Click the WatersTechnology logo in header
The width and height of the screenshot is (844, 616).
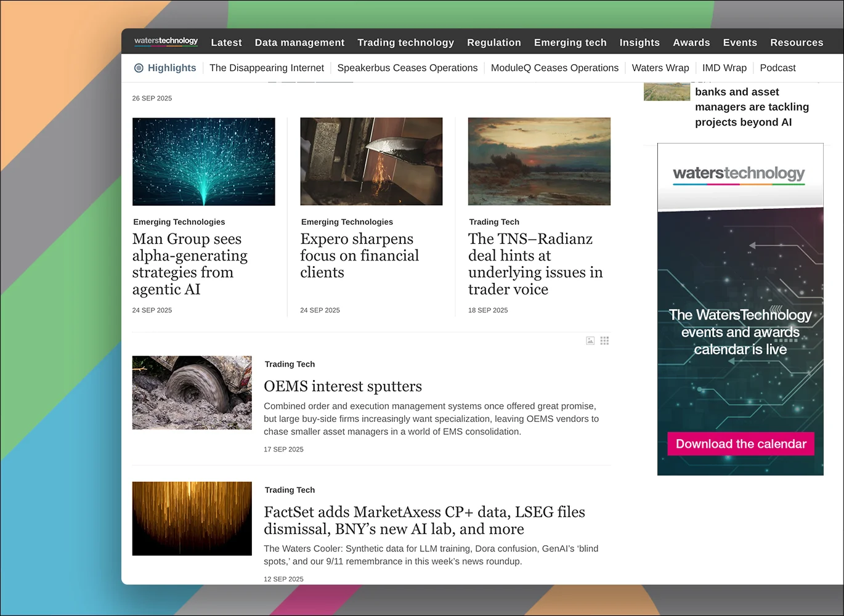click(166, 41)
